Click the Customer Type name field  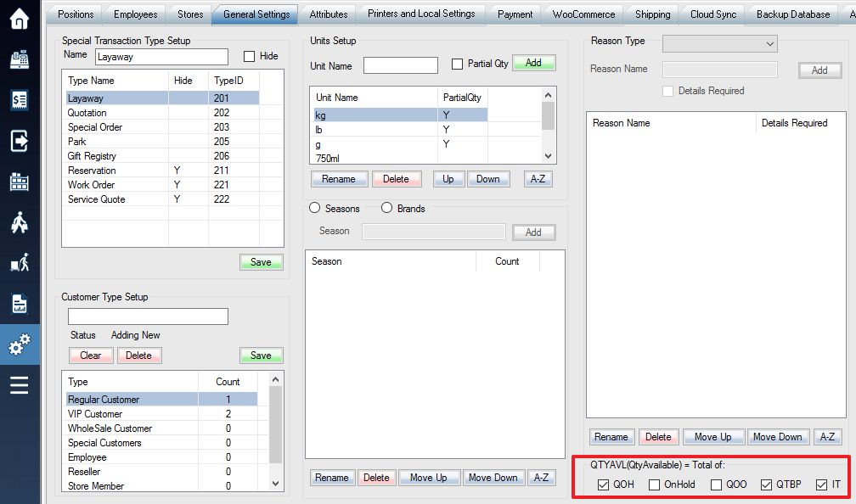tap(148, 316)
